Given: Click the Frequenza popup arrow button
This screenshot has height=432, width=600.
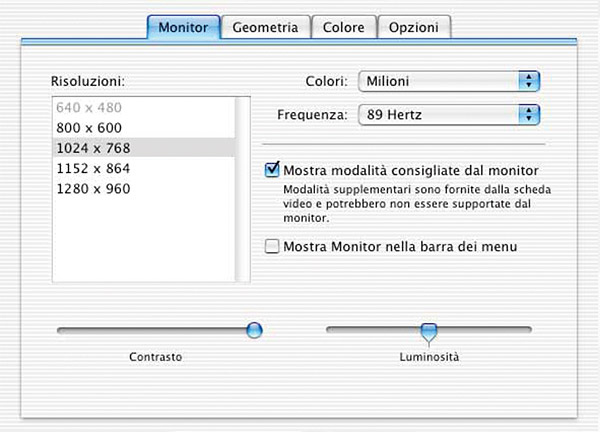Looking at the screenshot, I should point(529,114).
